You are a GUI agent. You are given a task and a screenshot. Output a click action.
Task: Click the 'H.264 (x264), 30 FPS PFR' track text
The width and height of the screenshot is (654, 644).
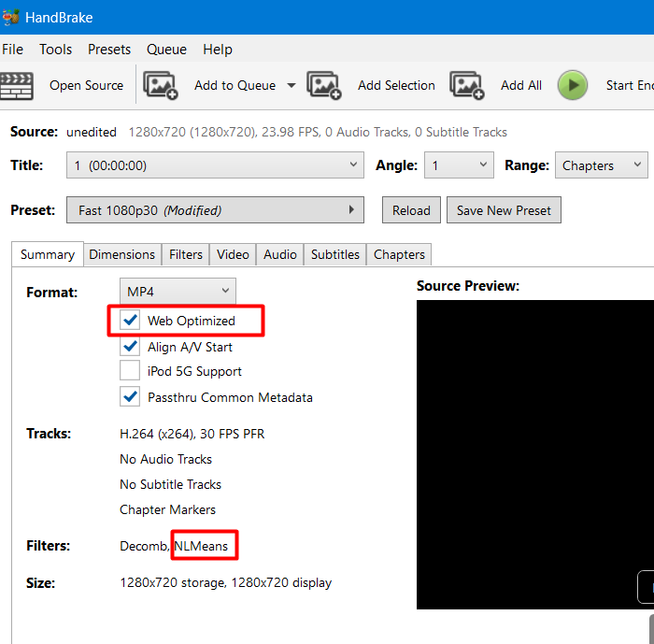point(192,434)
